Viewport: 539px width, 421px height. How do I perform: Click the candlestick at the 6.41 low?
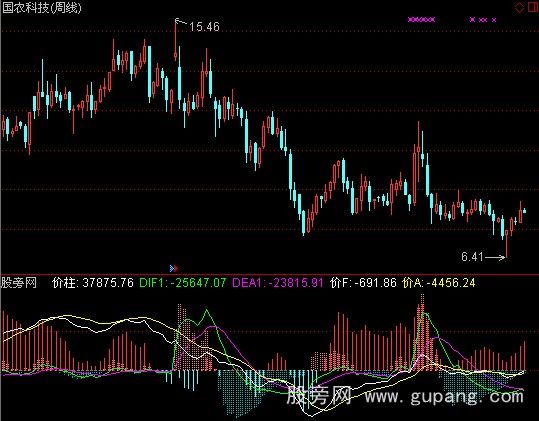(506, 244)
